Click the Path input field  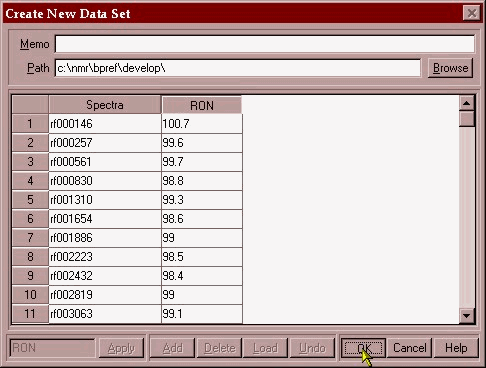(238, 68)
